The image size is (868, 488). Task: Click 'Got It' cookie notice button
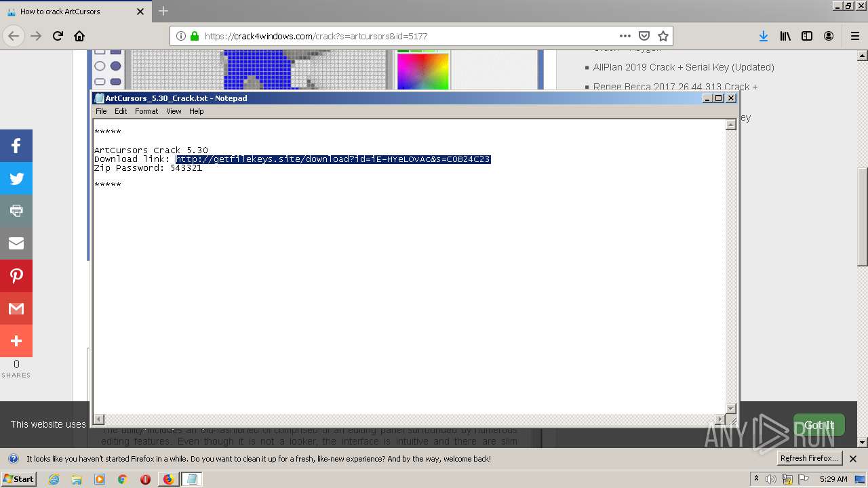pos(819,425)
